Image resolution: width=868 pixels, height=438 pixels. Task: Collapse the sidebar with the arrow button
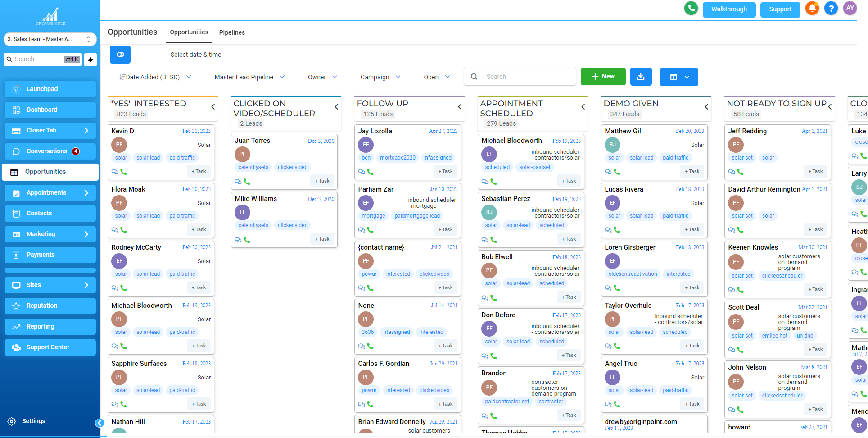pyautogui.click(x=99, y=423)
